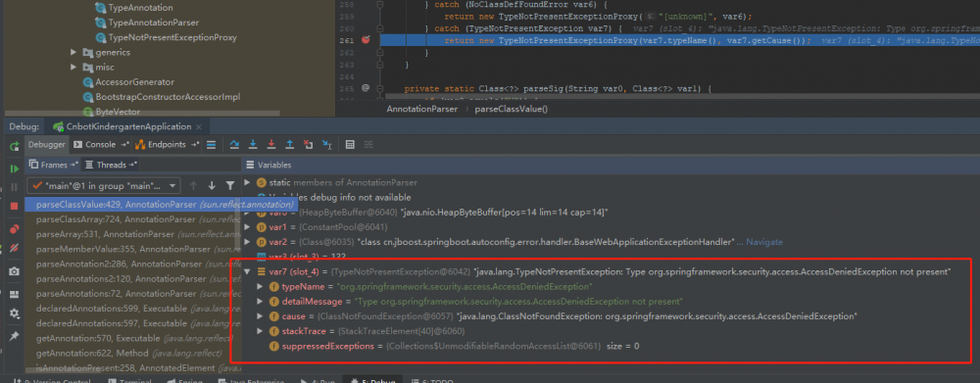Click the icon left of Variables header

250,165
